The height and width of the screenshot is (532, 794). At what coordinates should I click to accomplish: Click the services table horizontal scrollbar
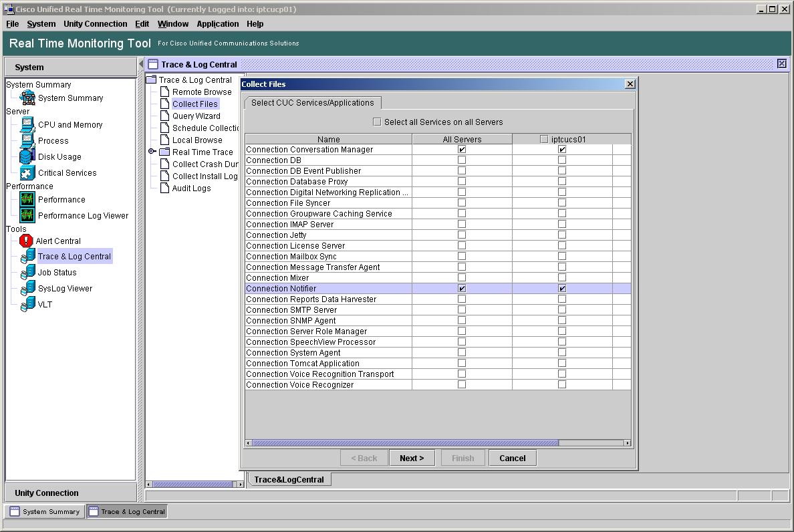pos(405,443)
